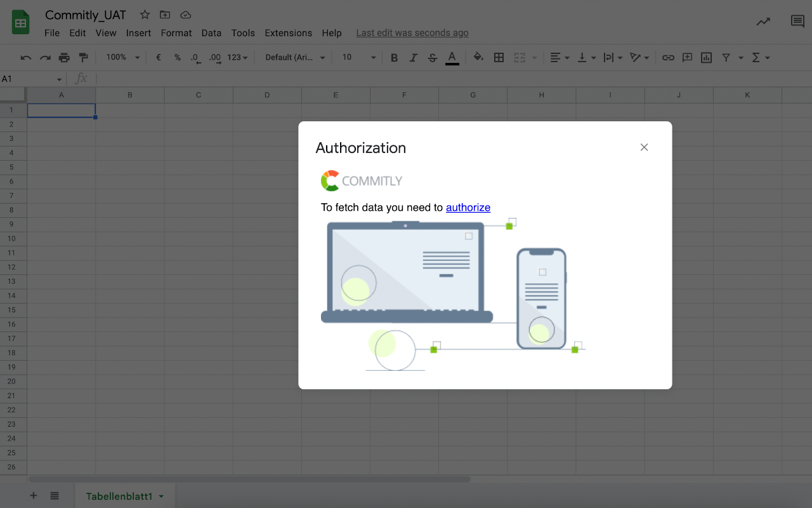Image resolution: width=812 pixels, height=508 pixels.
Task: Check the cloud document status icon
Action: tap(185, 15)
